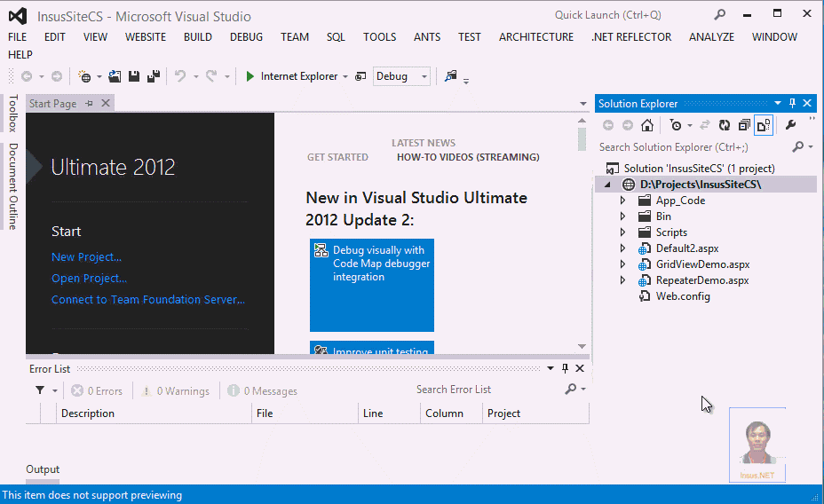Image resolution: width=824 pixels, height=504 pixels.
Task: Click the Undo toolbar icon
Action: pos(180,76)
